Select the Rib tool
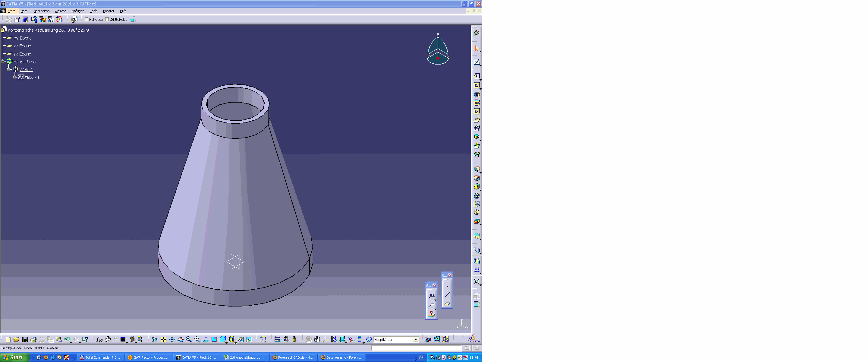 click(476, 120)
